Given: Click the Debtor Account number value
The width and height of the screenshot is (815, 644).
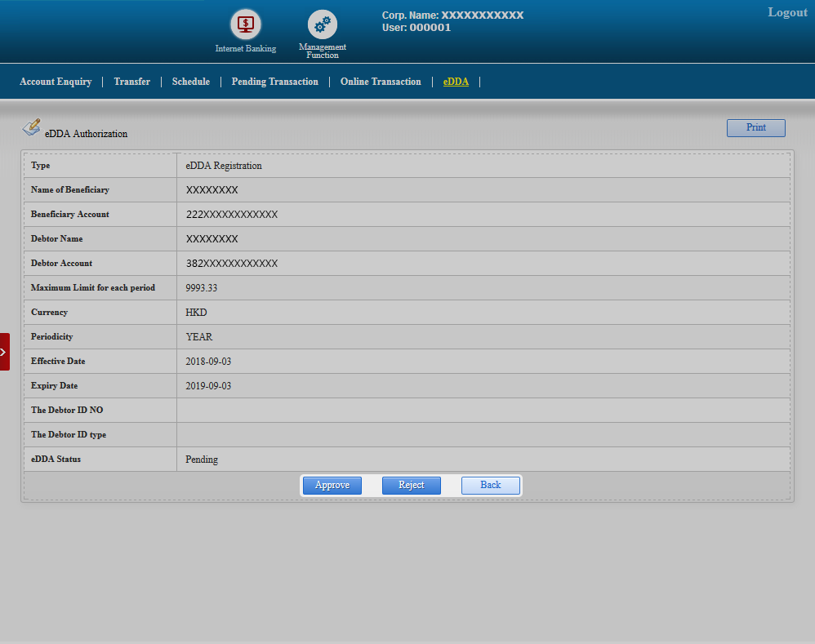Looking at the screenshot, I should tap(232, 264).
